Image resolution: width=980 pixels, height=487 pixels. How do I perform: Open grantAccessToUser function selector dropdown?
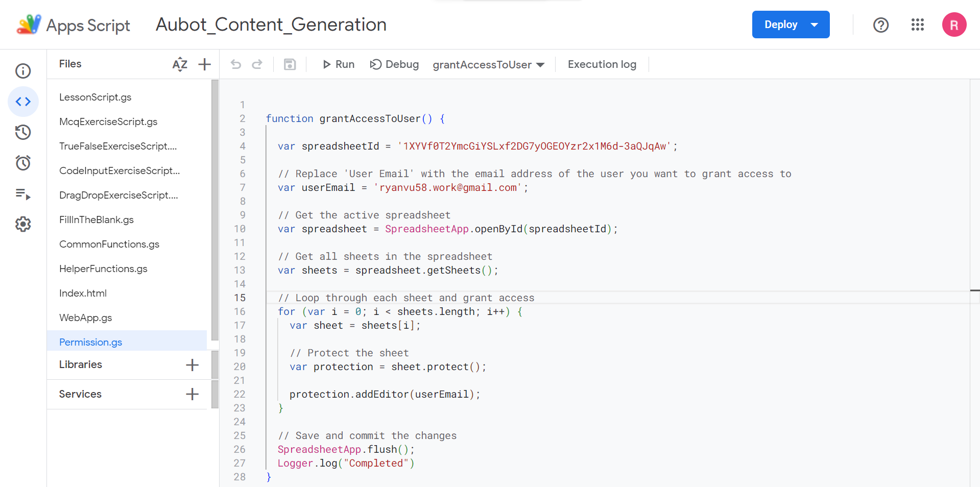click(488, 65)
